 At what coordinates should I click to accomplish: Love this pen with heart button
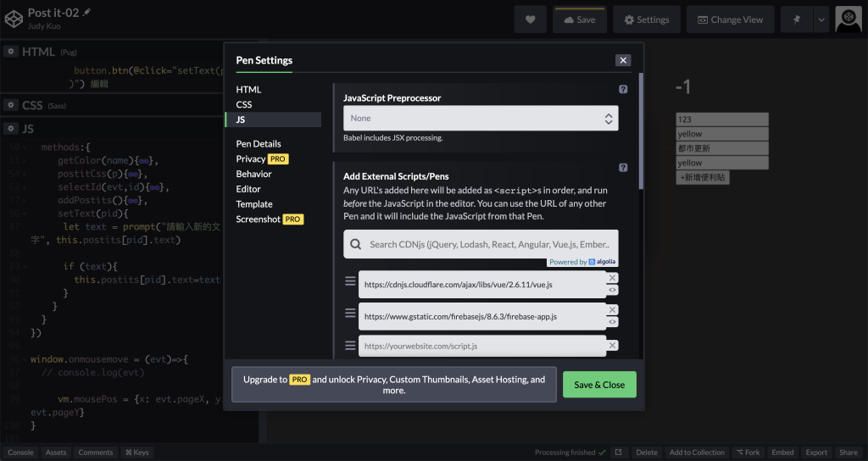[x=531, y=20]
